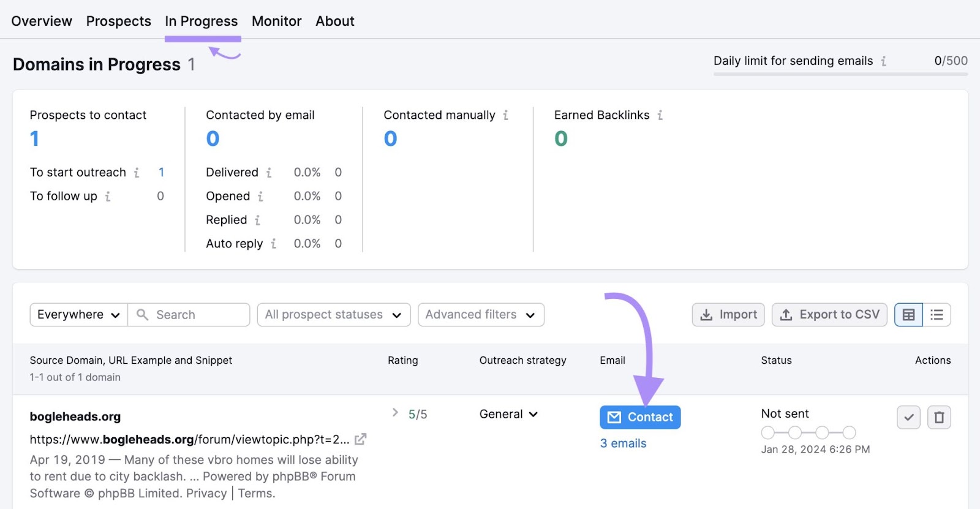Expand the 5/5 rating row chevron
The height and width of the screenshot is (509, 980).
pyautogui.click(x=395, y=413)
